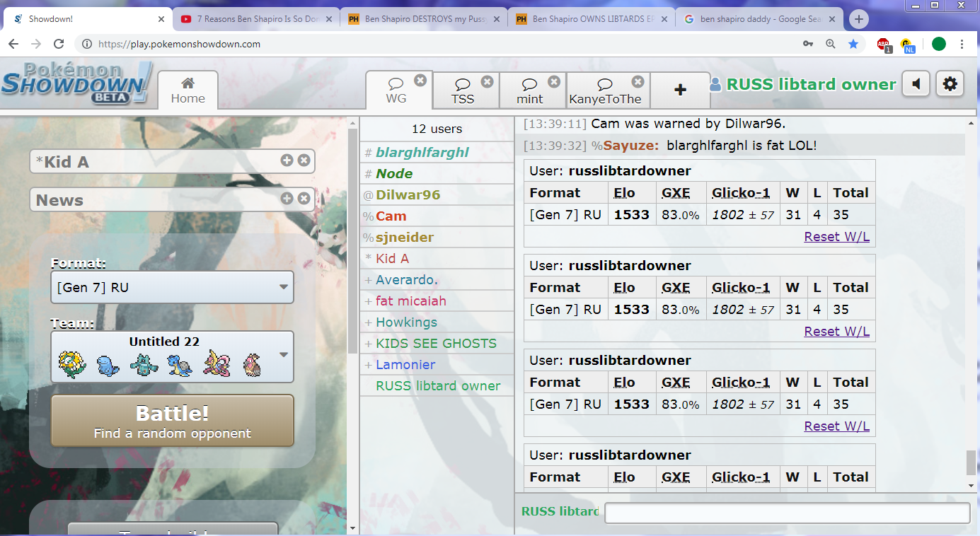Open the saved password key icon
This screenshot has height=536, width=980.
point(808,44)
